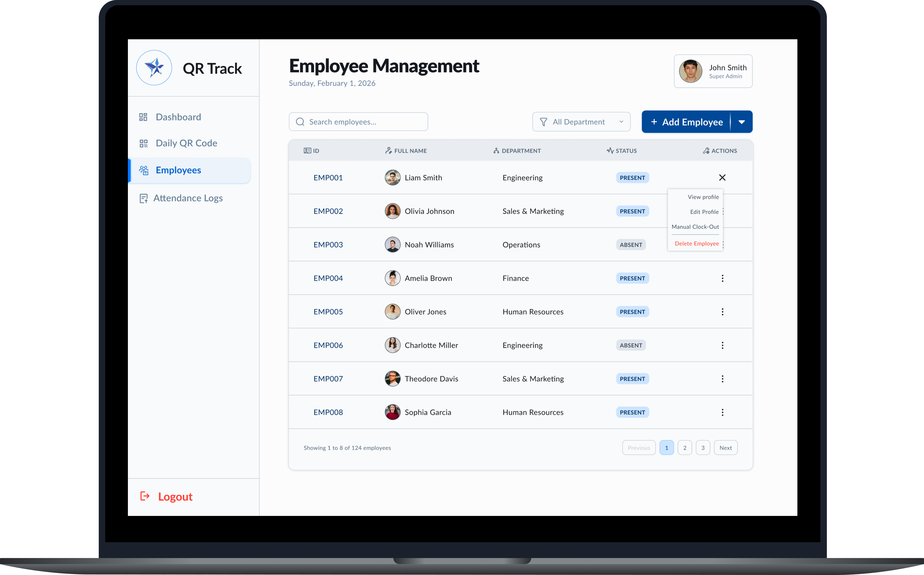Choose Edit Profile in the menu

pyautogui.click(x=704, y=212)
